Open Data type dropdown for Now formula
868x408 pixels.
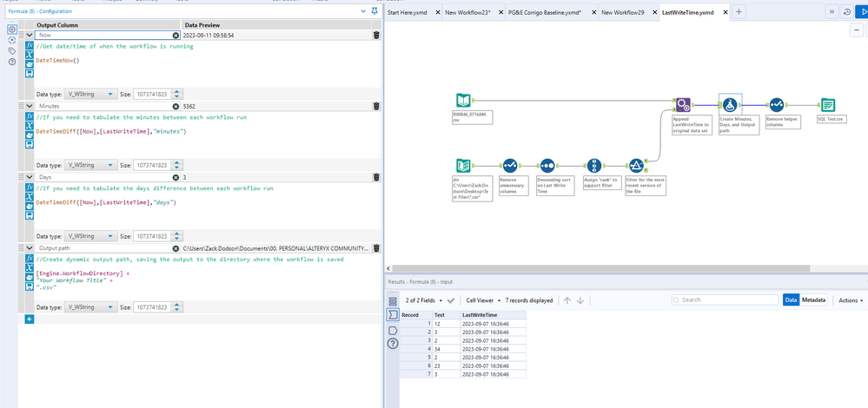[x=91, y=93]
